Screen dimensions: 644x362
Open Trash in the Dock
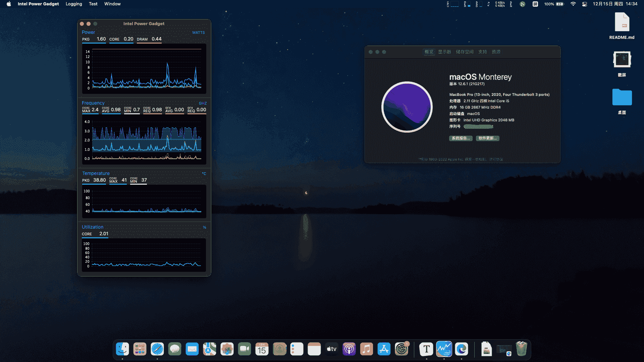[x=522, y=349]
